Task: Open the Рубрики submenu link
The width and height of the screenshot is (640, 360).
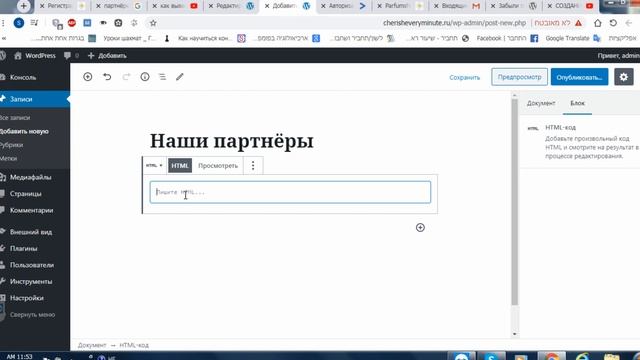Action: [x=12, y=145]
